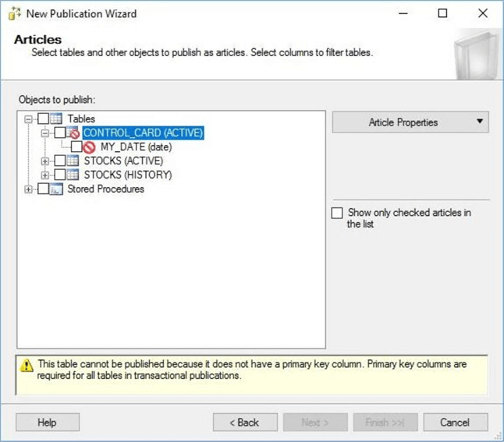504x442 pixels.
Task: Check the STOCKS (ACTIVE) checkbox
Action: 60,161
